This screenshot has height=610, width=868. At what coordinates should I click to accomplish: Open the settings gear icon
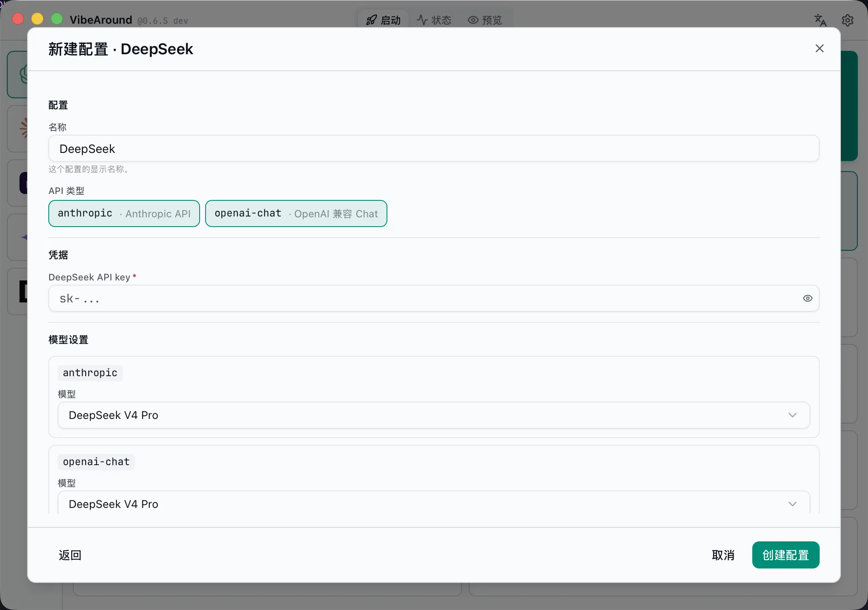pos(847,20)
